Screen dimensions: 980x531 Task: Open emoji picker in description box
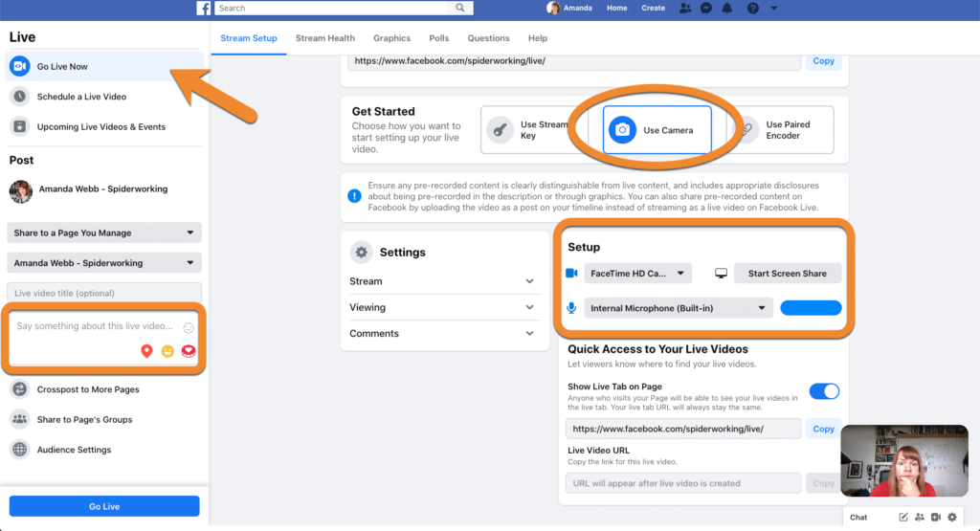click(x=189, y=327)
